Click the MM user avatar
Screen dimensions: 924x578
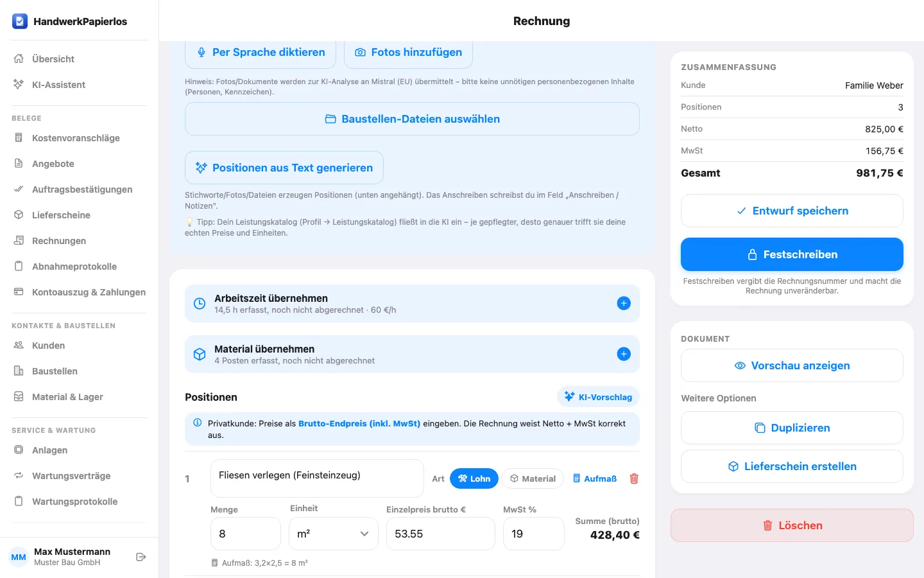click(x=19, y=557)
